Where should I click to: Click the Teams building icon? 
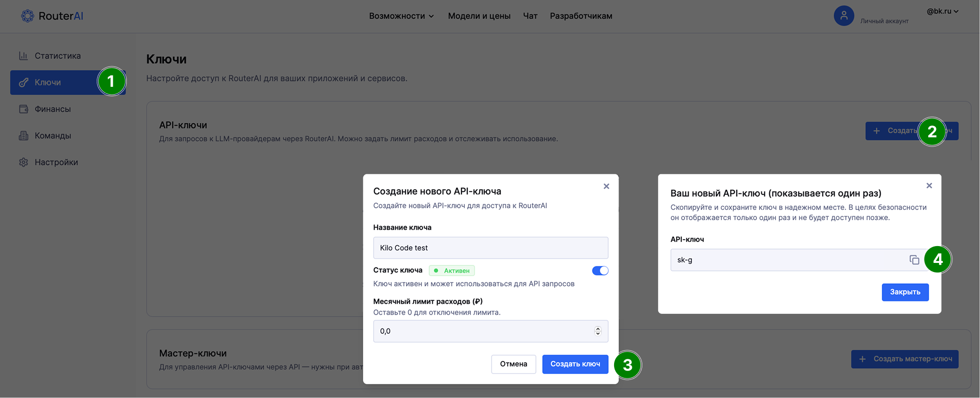(x=23, y=136)
